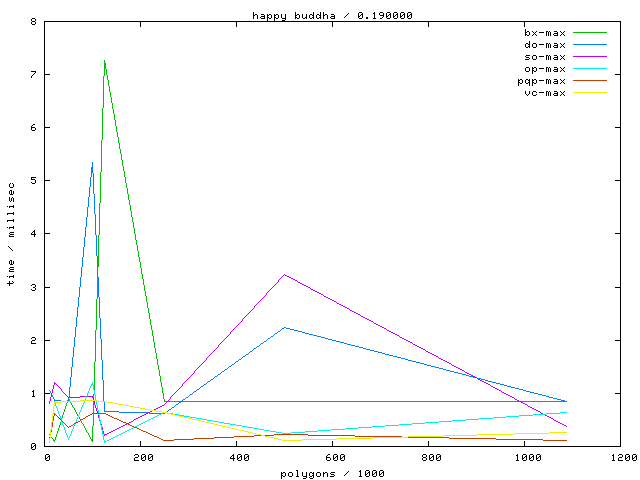Click the y-axis tick label 8

[35, 22]
